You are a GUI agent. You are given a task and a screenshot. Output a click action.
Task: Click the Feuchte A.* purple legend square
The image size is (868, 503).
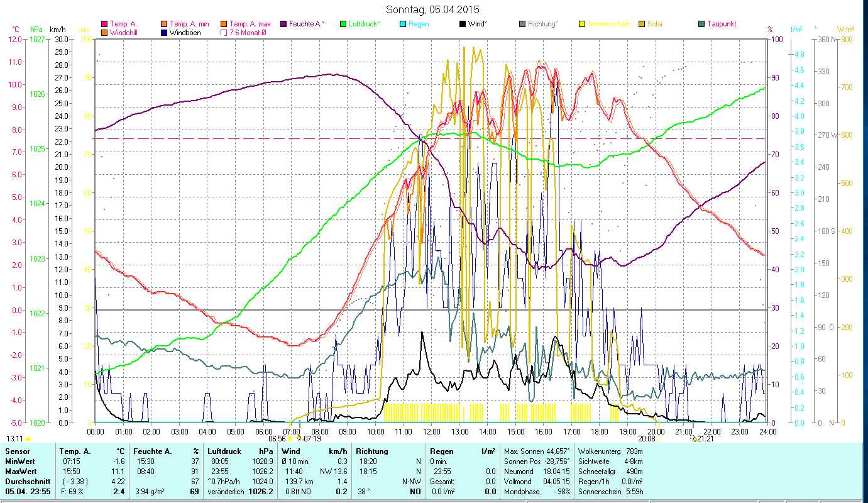click(284, 24)
